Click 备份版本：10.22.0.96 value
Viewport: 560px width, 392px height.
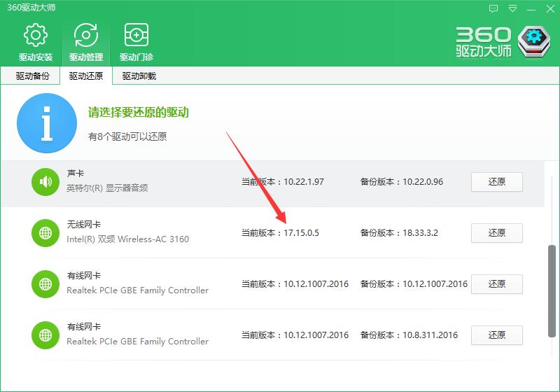point(402,182)
